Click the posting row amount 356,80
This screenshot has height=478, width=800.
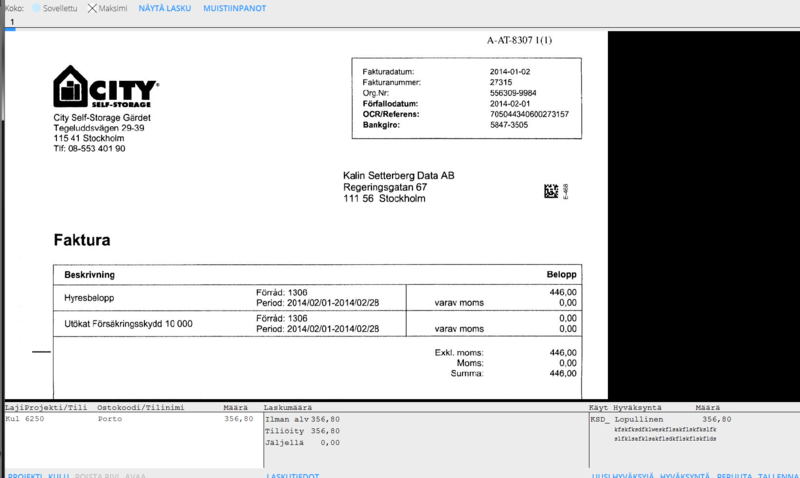point(238,419)
